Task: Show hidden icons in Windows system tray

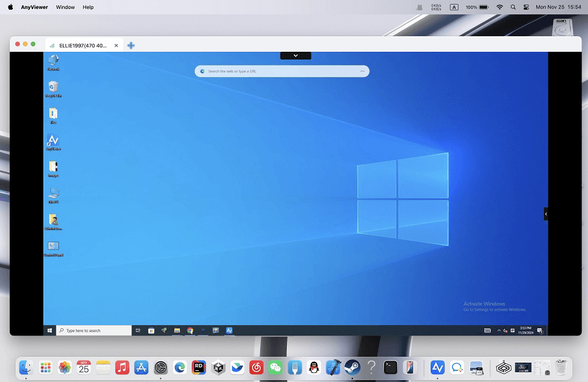Action: click(x=499, y=330)
